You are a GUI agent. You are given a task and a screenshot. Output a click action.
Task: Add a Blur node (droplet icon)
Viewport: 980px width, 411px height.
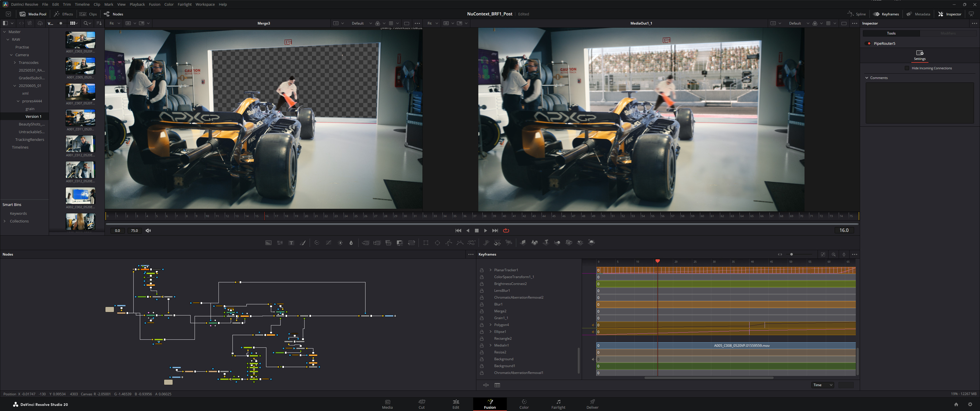point(351,243)
